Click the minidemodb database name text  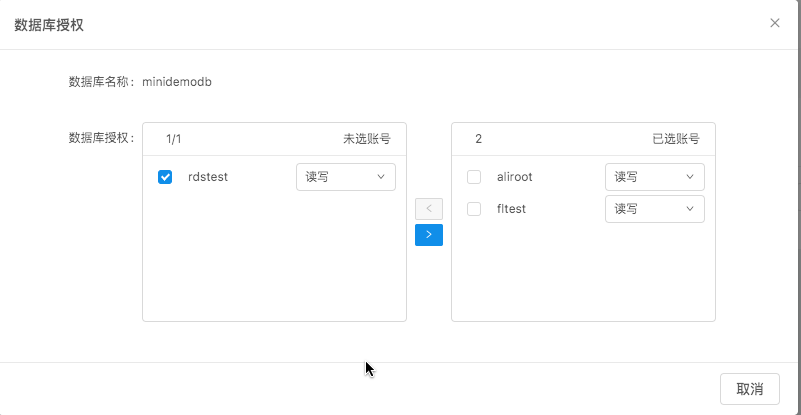[x=177, y=82]
